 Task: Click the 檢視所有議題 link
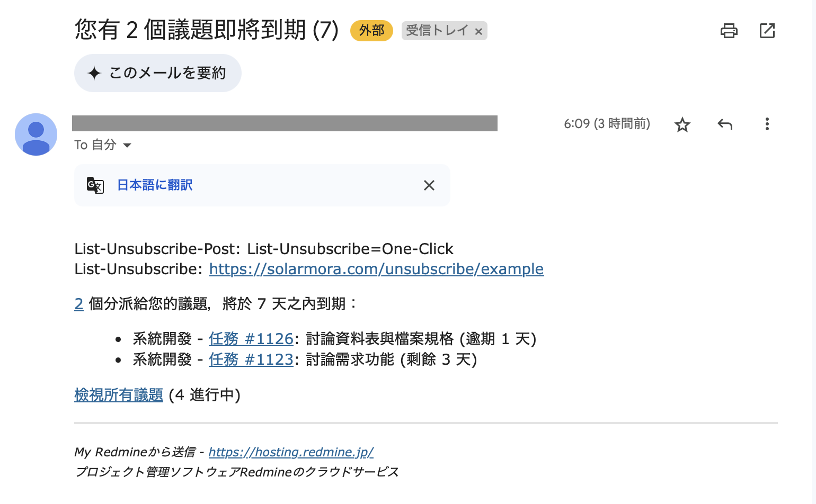pos(119,395)
